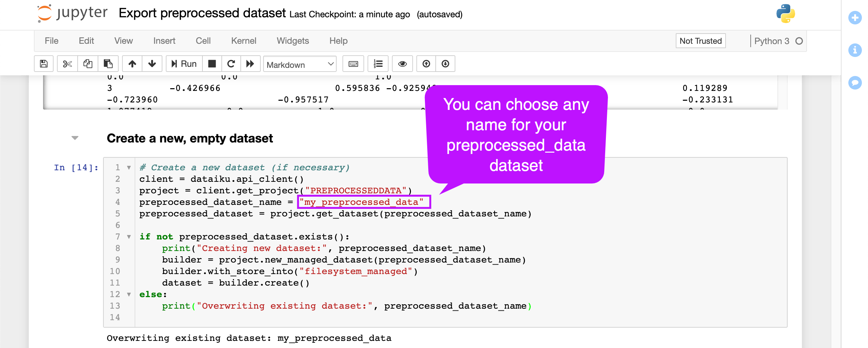Open the Widgets menu
Screen dimensions: 868x348
[292, 41]
